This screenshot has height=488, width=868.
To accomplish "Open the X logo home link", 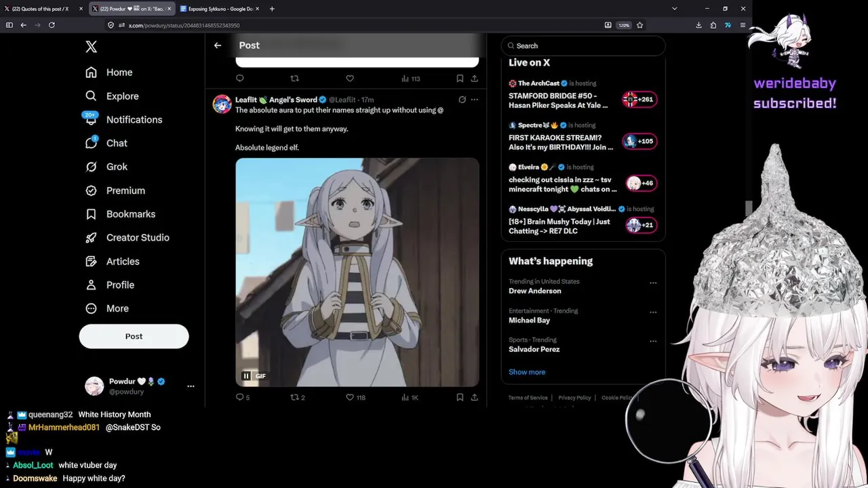I will pos(92,47).
